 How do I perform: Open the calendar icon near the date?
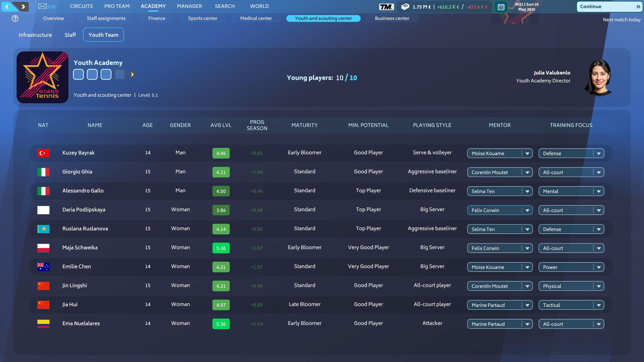(501, 7)
